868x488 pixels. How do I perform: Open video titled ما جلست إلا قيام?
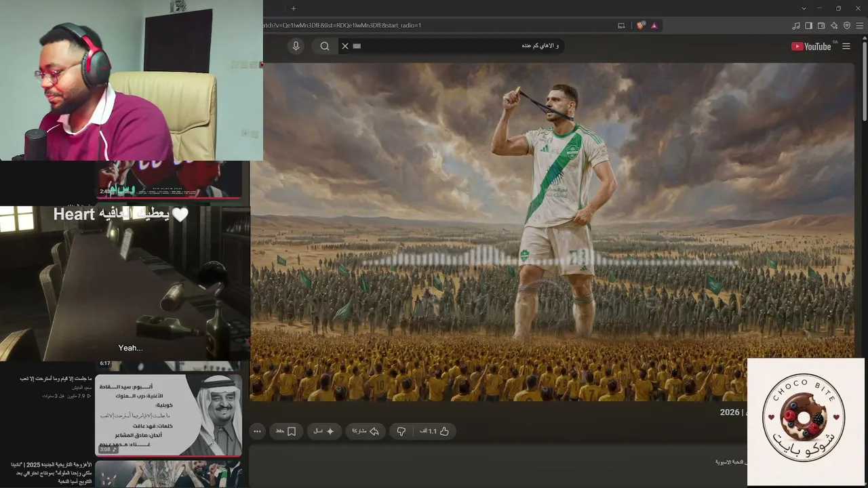(56, 378)
